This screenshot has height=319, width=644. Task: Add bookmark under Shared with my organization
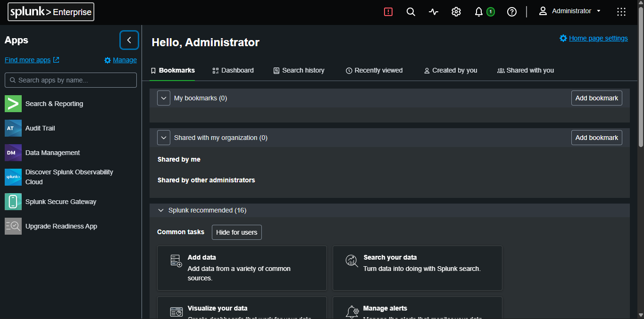(597, 138)
